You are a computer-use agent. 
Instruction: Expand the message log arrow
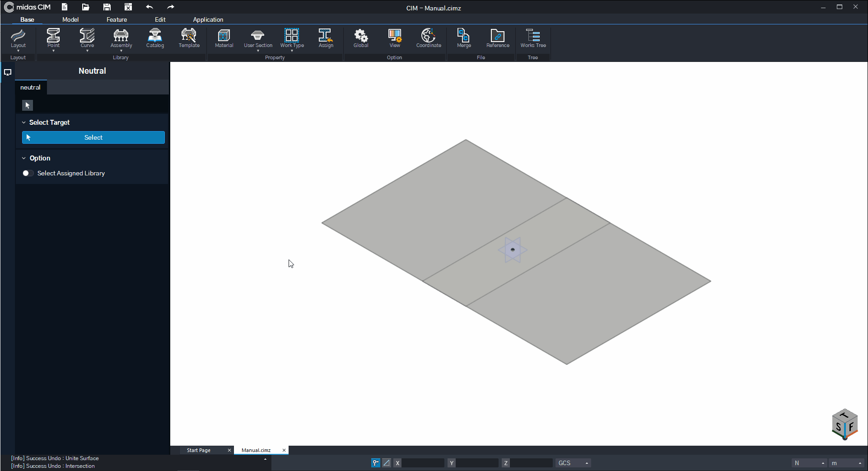(x=265, y=459)
